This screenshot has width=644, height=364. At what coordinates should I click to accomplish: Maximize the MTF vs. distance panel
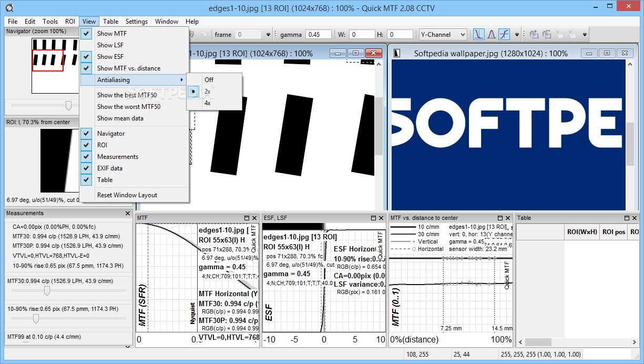pyautogui.click(x=500, y=218)
